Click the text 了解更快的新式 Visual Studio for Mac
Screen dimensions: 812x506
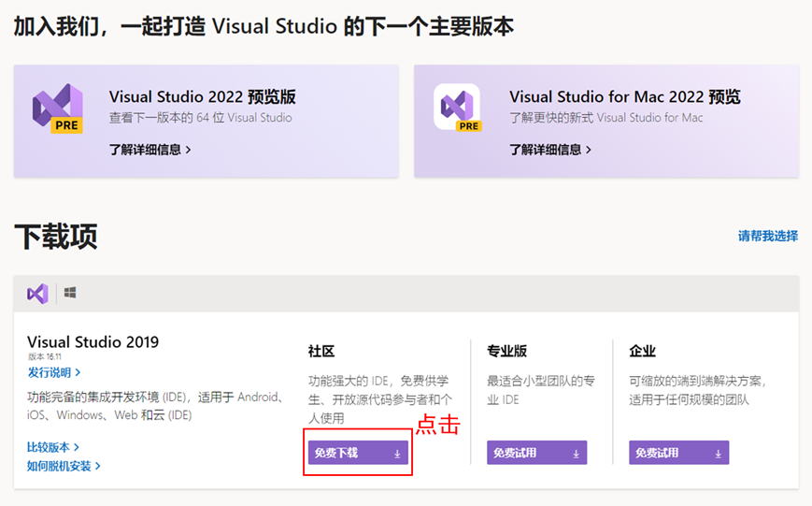605,118
